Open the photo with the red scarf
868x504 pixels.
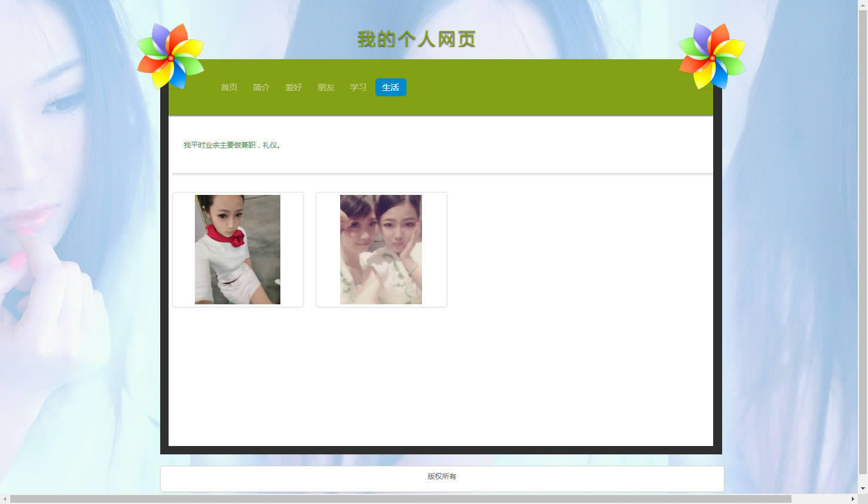point(237,249)
